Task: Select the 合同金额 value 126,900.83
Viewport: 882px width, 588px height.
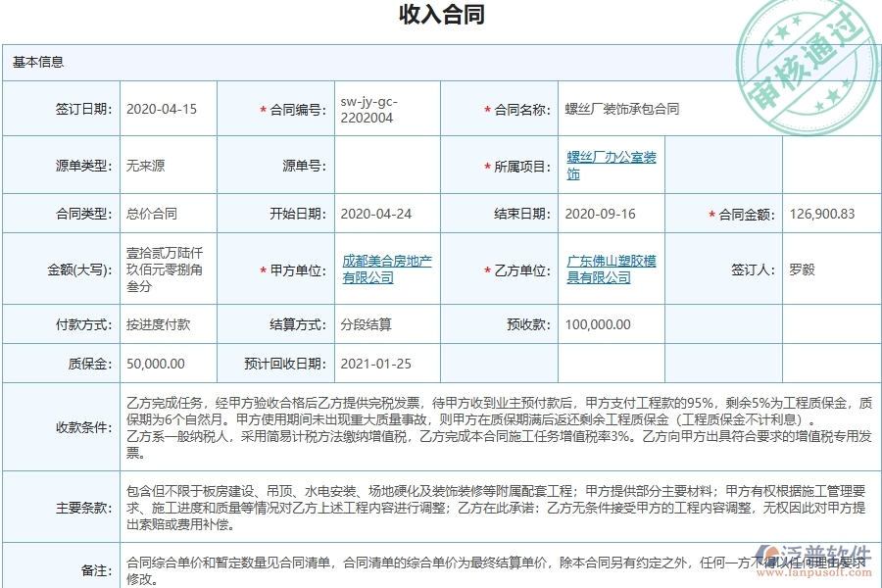Action: (821, 213)
